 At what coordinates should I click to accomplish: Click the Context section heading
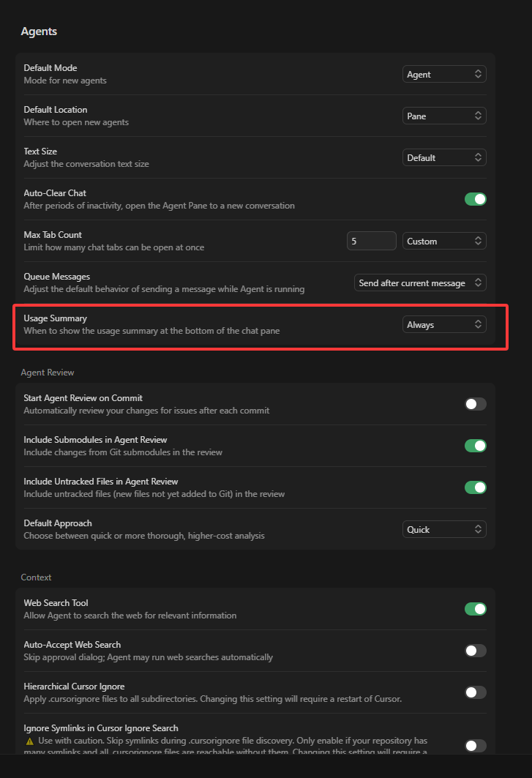tap(36, 577)
